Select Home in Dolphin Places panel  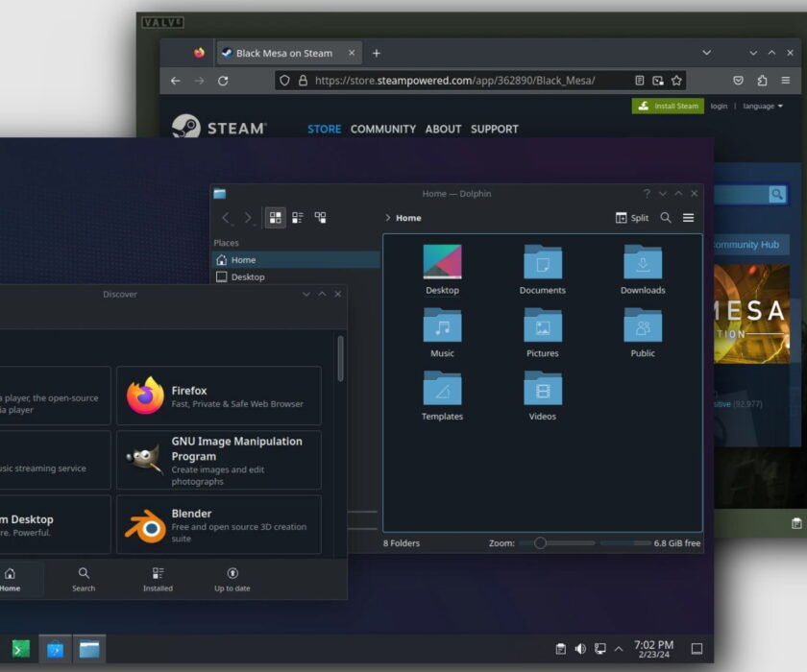point(296,259)
